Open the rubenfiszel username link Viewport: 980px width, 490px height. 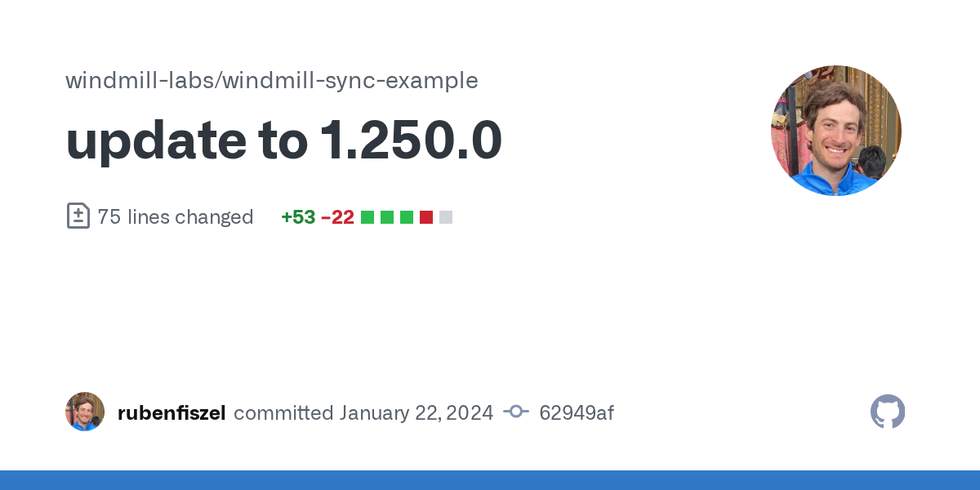[171, 413]
